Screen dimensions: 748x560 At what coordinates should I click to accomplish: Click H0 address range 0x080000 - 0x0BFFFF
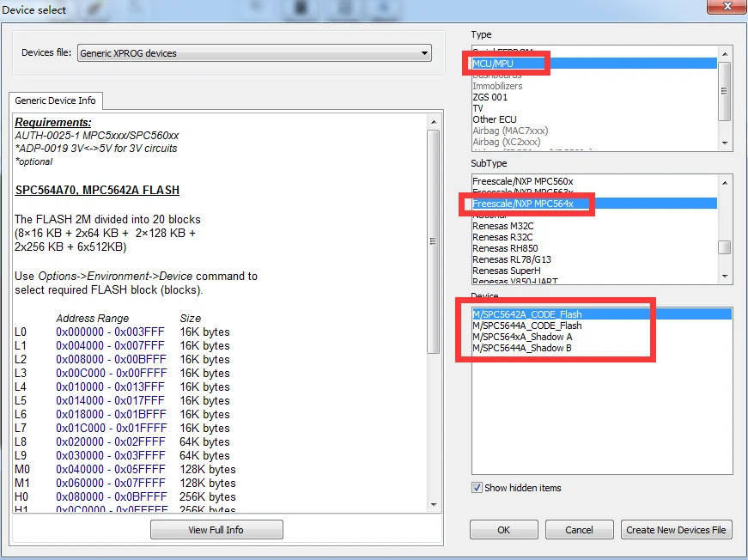[112, 497]
